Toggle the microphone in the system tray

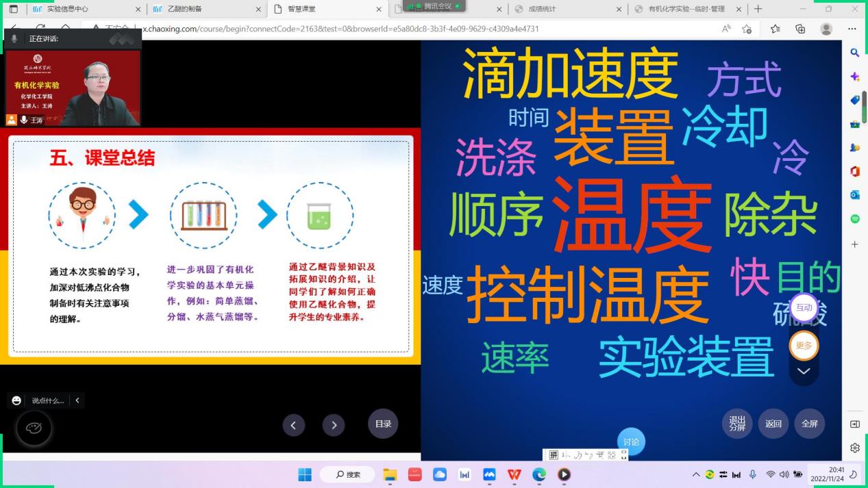pyautogui.click(x=752, y=474)
